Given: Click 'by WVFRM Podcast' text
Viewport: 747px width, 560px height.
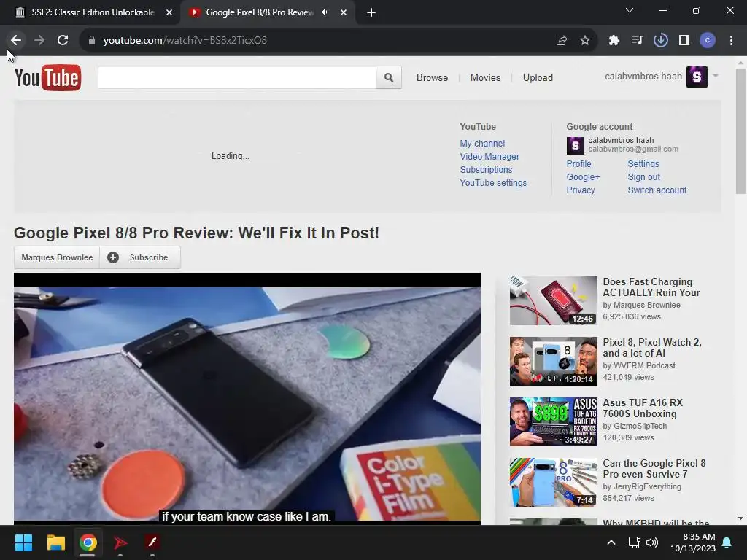Looking at the screenshot, I should coord(639,365).
